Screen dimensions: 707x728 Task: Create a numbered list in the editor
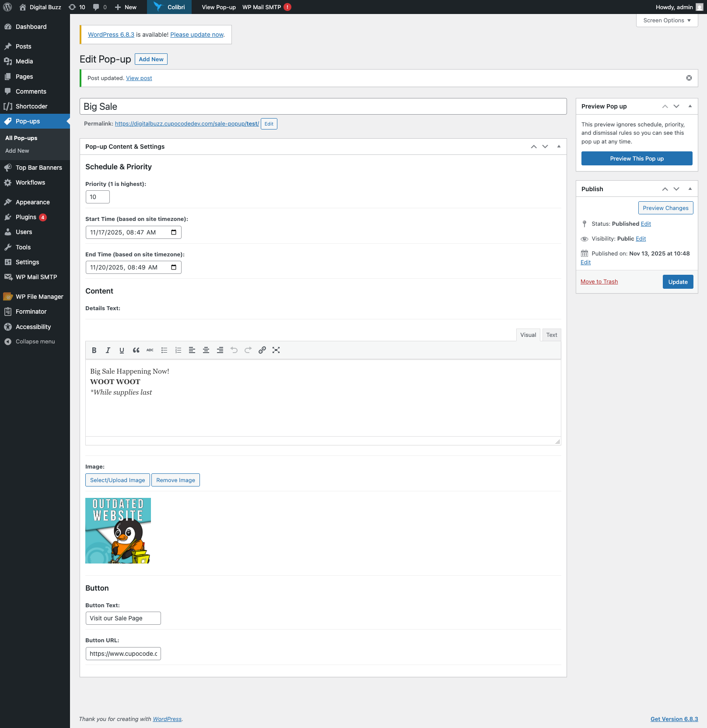click(178, 350)
